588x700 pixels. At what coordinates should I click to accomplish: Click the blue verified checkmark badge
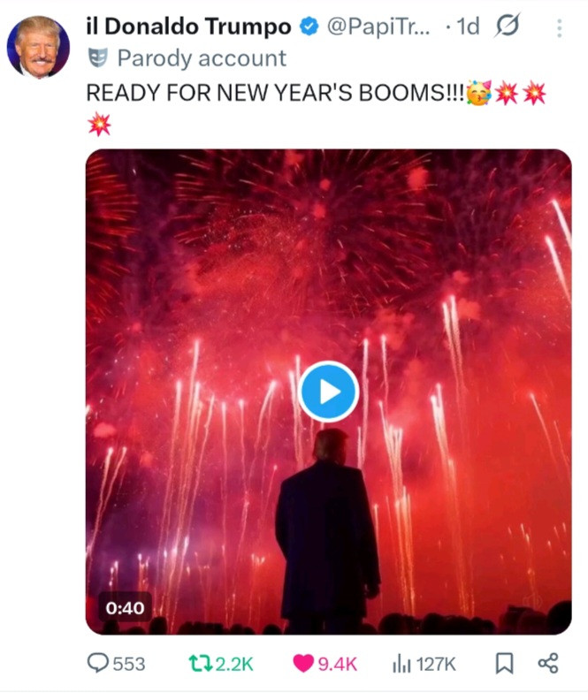tap(309, 27)
